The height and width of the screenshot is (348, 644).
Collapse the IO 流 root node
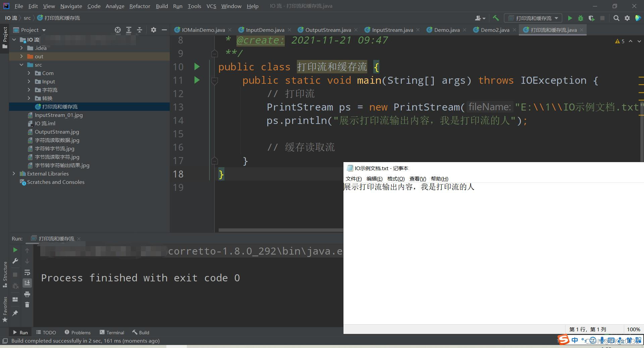[14, 40]
